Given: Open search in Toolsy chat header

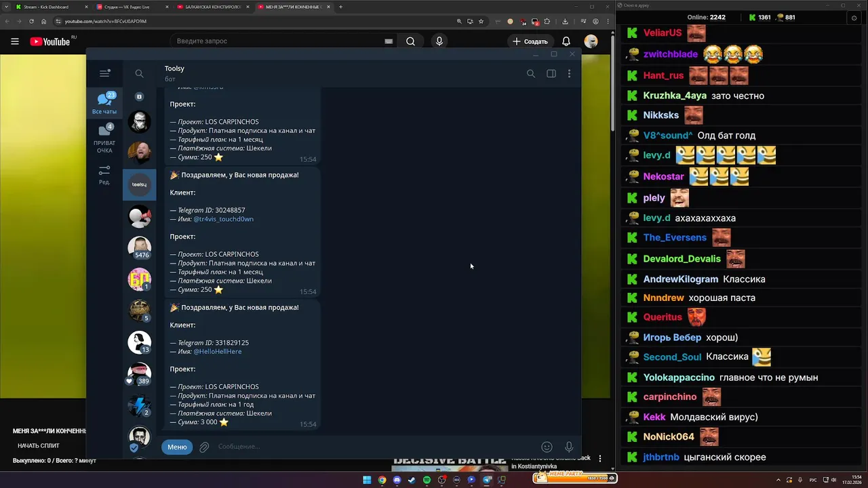Looking at the screenshot, I should pyautogui.click(x=531, y=73).
